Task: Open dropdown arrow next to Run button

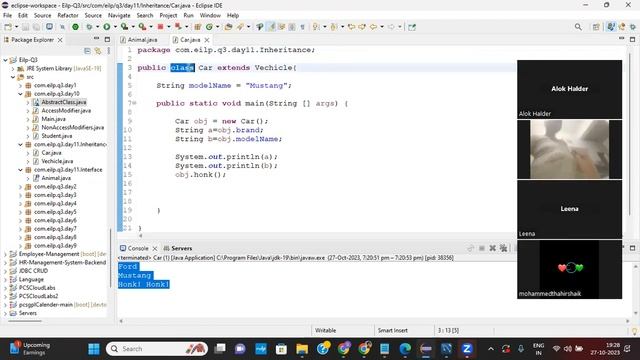Action: tap(115, 27)
